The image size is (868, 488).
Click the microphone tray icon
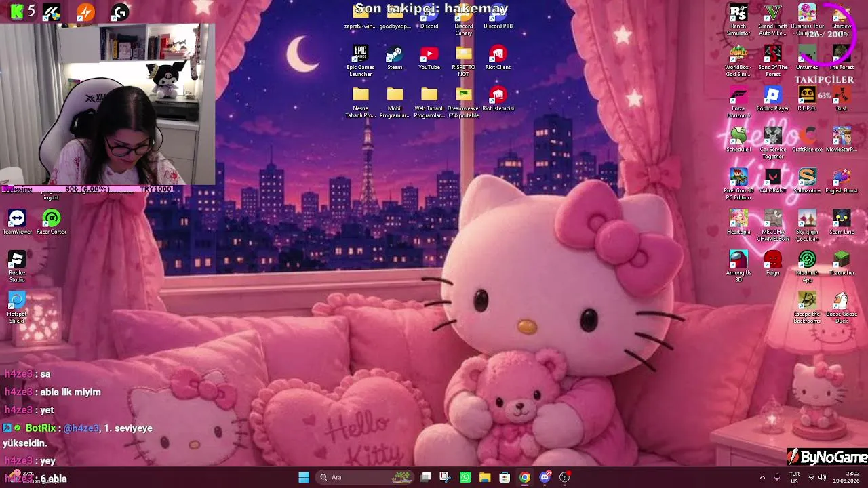coord(777,477)
